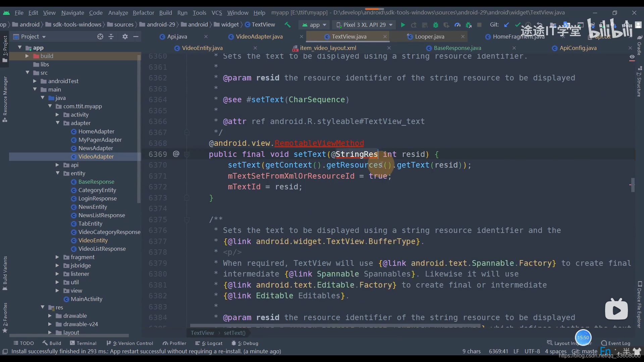Open Build Variants side panel

[x=5, y=273]
